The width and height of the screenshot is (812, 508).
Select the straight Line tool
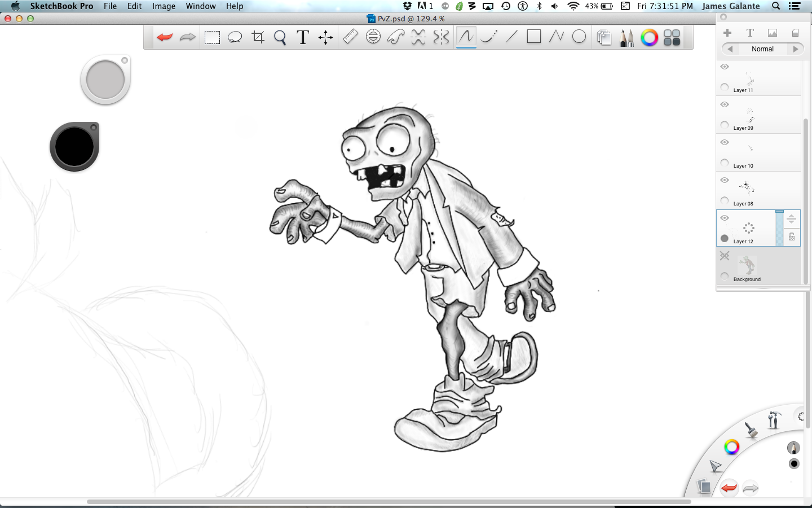tap(511, 37)
